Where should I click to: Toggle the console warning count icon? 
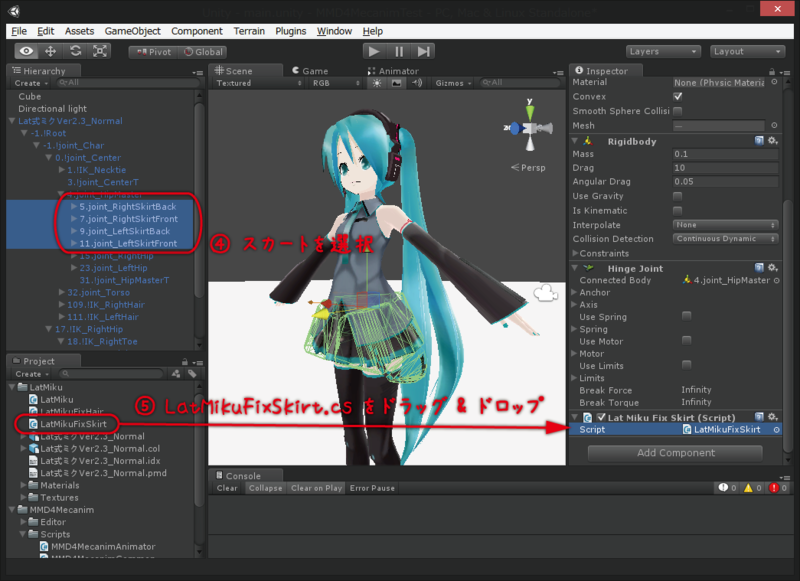point(753,488)
